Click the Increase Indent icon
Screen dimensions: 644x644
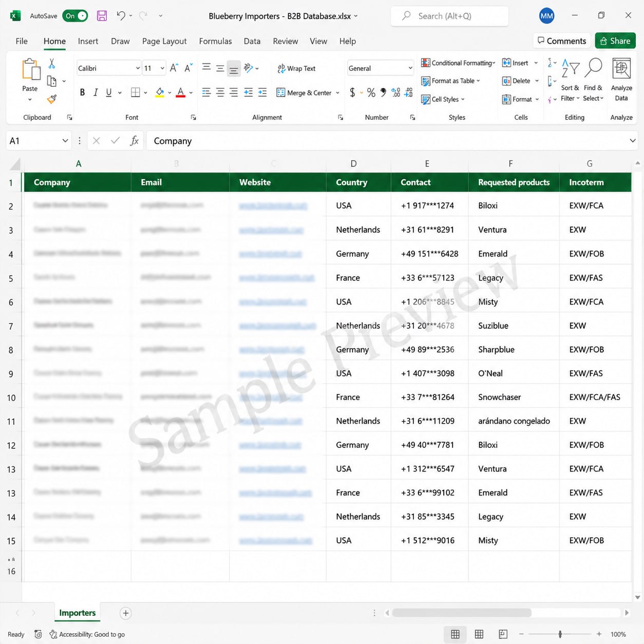click(262, 92)
